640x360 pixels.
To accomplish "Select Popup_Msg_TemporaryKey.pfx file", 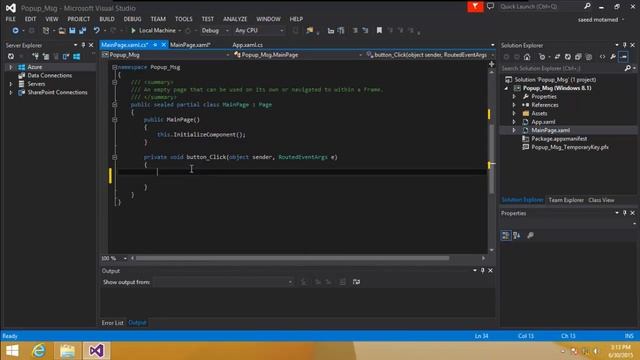I will click(x=570, y=147).
